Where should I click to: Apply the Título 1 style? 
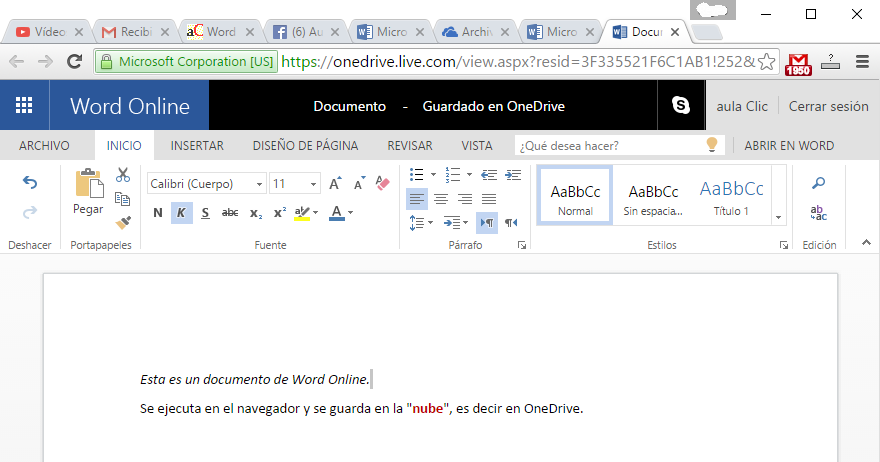(731, 196)
